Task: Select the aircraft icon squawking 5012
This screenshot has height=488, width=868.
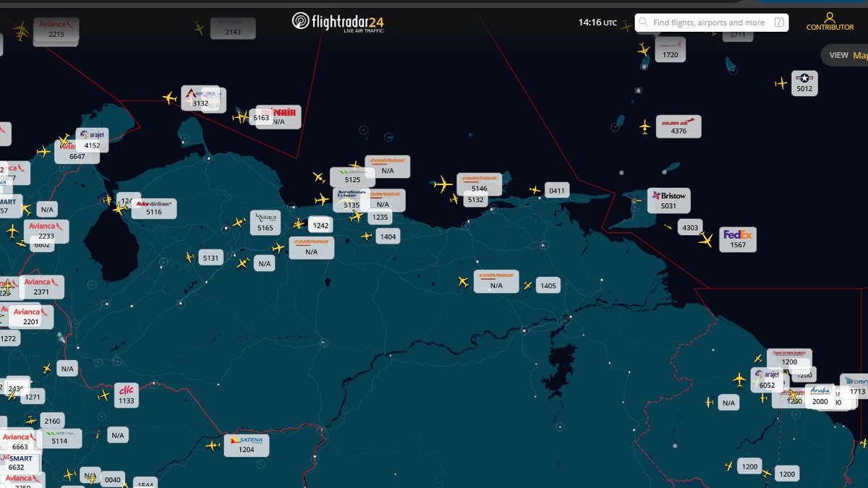Action: click(780, 83)
